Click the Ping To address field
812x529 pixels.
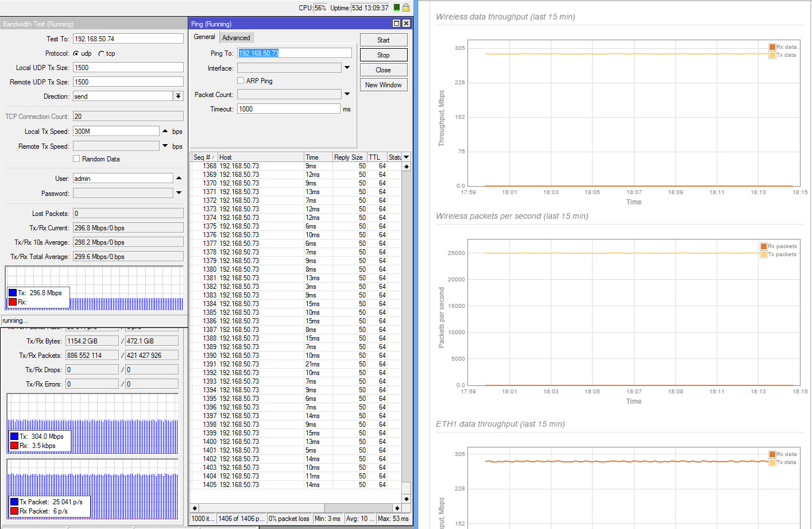click(294, 53)
